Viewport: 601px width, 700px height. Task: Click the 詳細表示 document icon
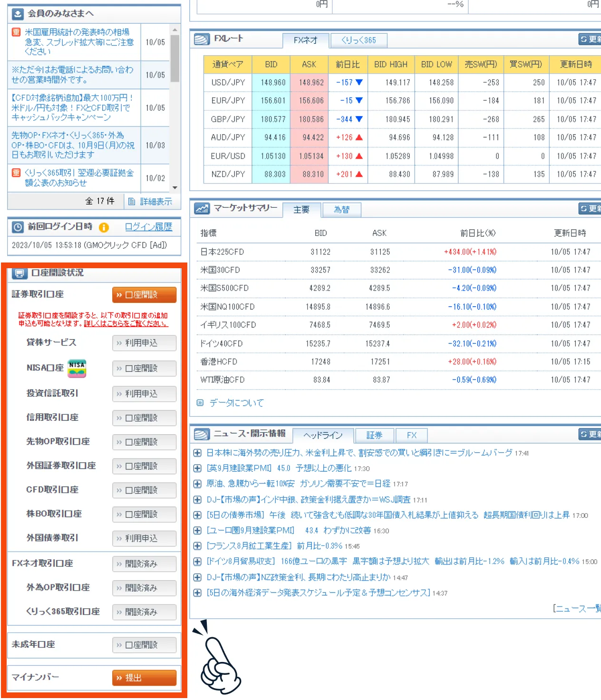(132, 202)
